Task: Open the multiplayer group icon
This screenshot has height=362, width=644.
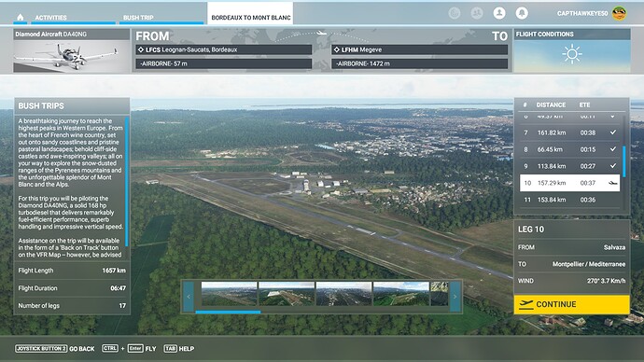Action: [x=477, y=13]
